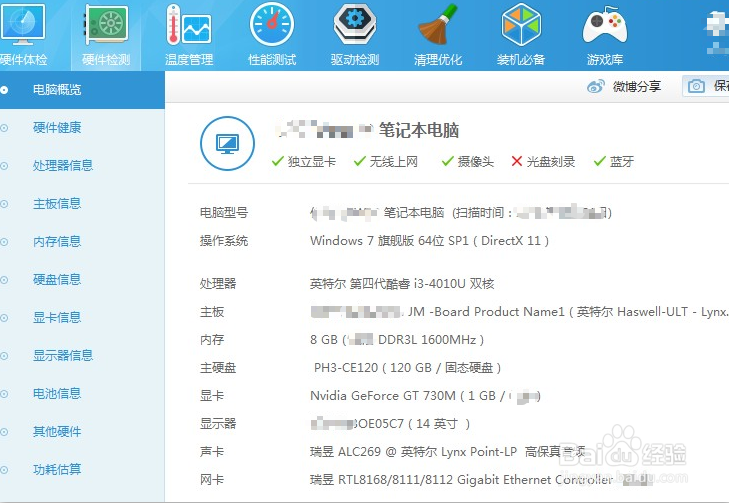This screenshot has height=503, width=729.
Task: Click the green check beside 独立显卡
Action: (278, 161)
